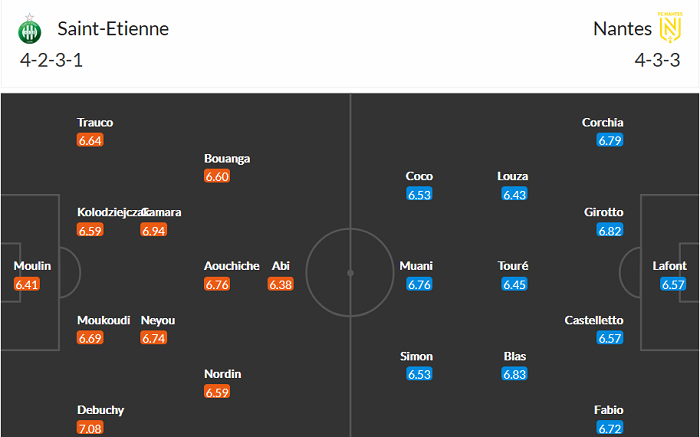Select Nantes defender Girotto

(x=604, y=212)
